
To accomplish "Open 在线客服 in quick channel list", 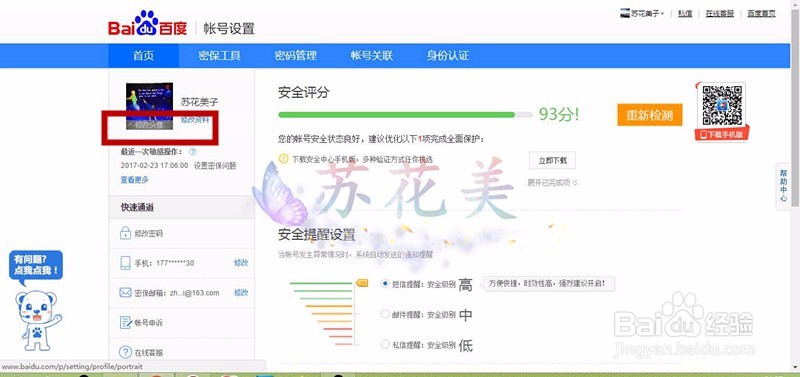I will click(148, 353).
